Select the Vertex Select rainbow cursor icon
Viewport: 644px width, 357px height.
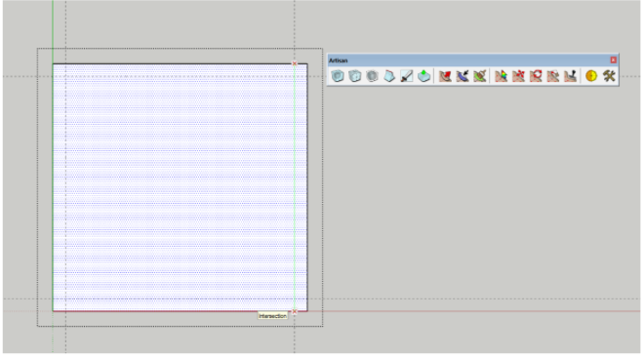pos(502,76)
